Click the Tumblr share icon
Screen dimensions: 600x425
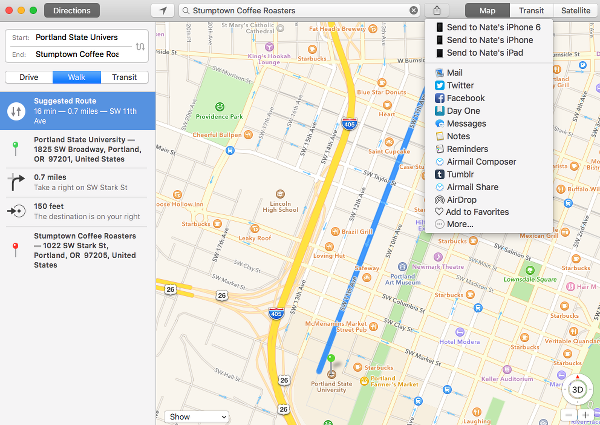440,174
